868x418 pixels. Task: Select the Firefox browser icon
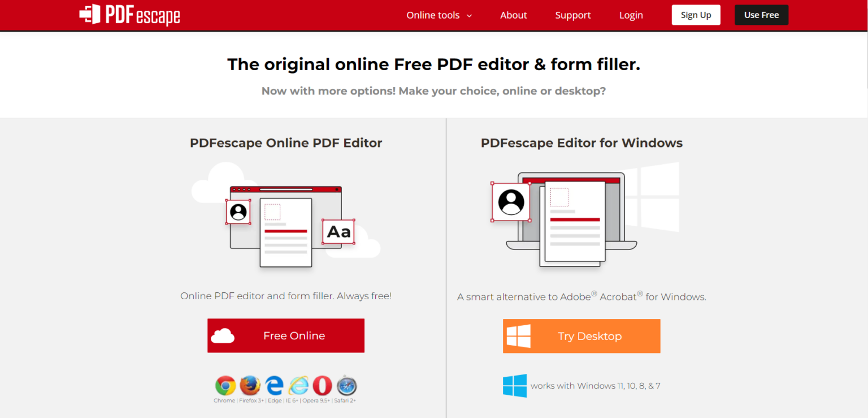(x=250, y=385)
